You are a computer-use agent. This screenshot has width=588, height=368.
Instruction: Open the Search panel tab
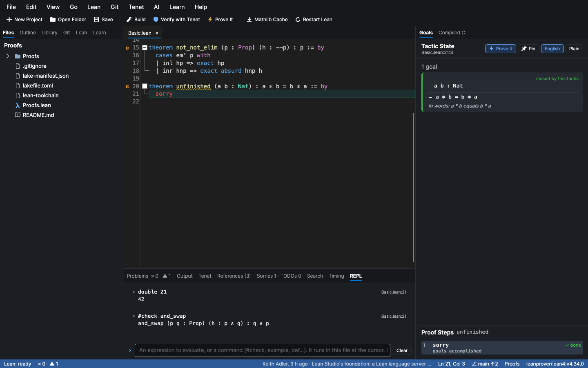click(315, 276)
